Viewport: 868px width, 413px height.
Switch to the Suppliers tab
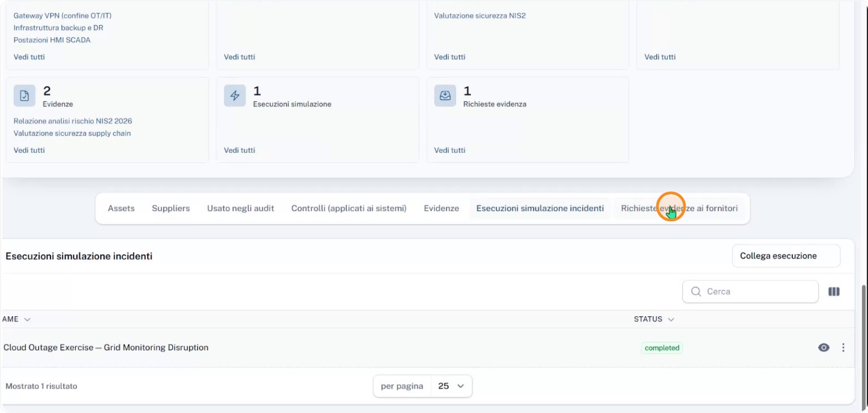click(x=171, y=208)
